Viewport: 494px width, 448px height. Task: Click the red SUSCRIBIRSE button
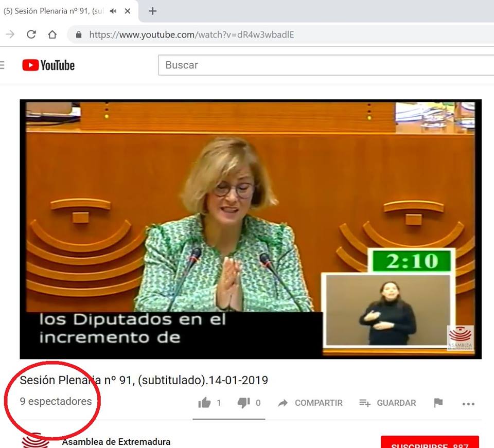[430, 442]
